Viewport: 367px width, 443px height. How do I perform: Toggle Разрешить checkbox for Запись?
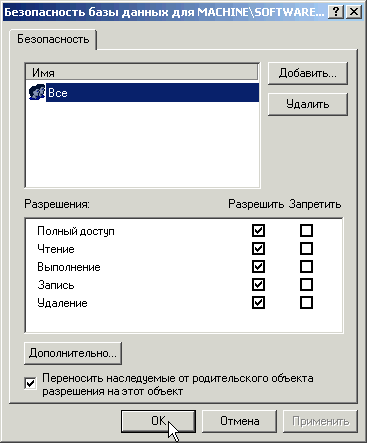coord(258,285)
